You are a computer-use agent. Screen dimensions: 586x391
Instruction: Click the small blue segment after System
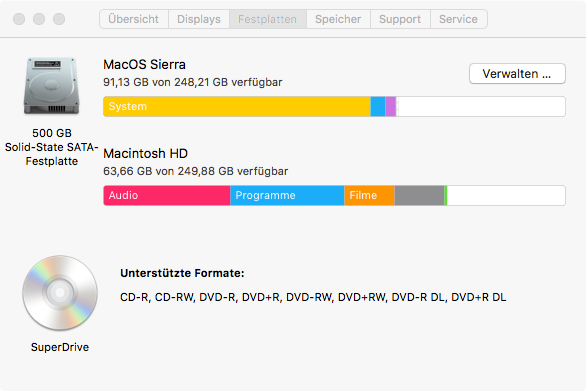click(x=378, y=107)
